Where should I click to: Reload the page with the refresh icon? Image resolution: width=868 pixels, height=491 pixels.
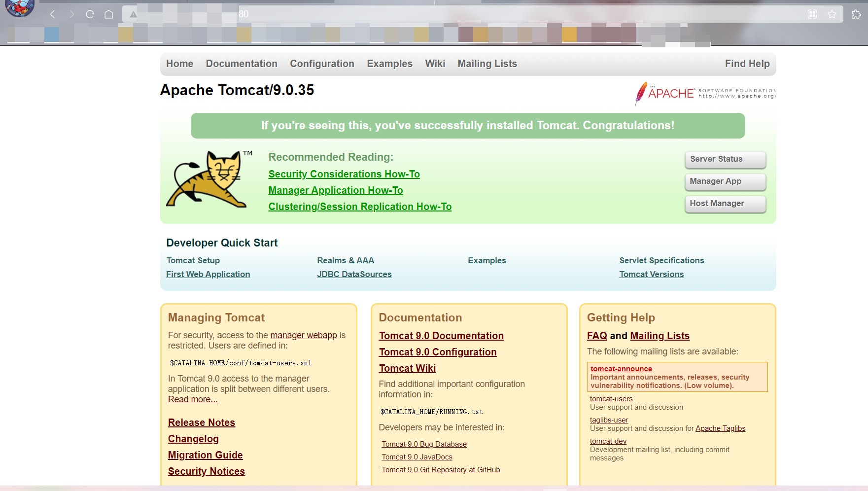90,14
